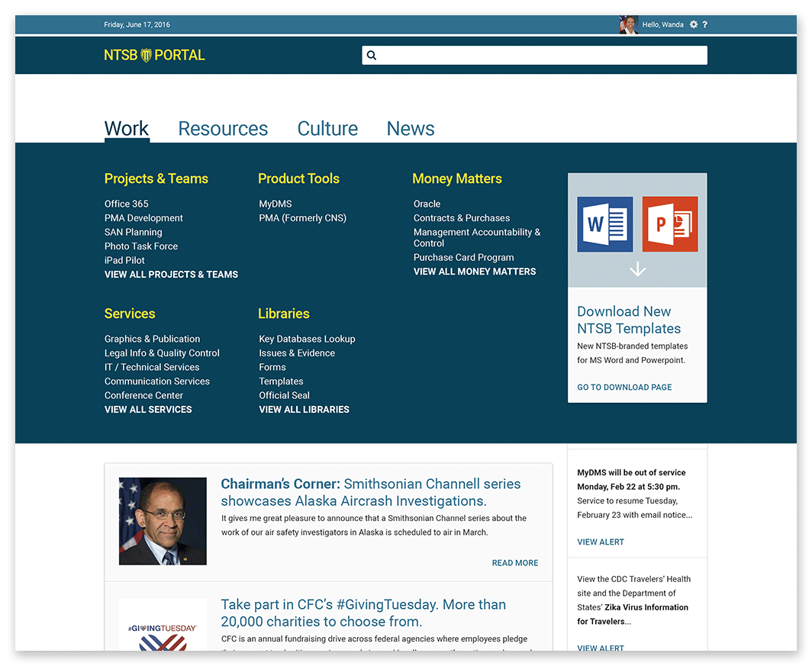The height and width of the screenshot is (666, 812).
Task: Select the Work tab
Action: coord(127,128)
